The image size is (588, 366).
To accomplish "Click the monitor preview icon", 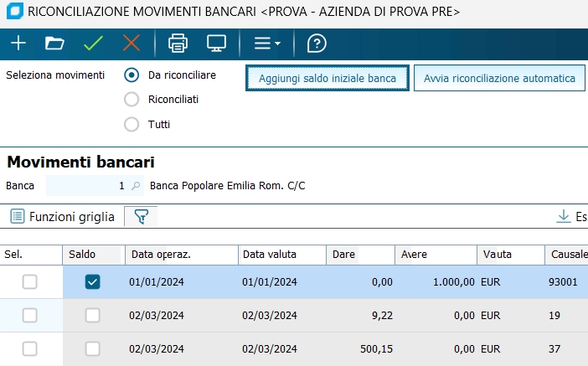I will (216, 43).
